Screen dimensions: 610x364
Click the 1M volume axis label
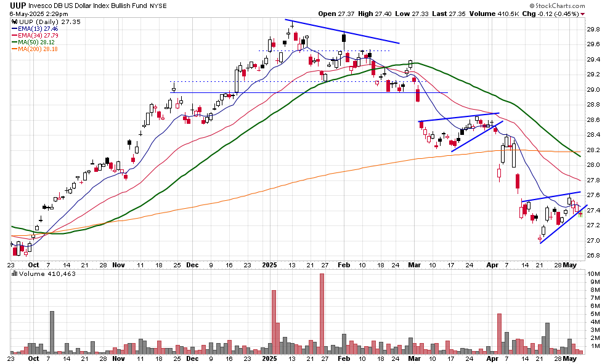click(595, 346)
